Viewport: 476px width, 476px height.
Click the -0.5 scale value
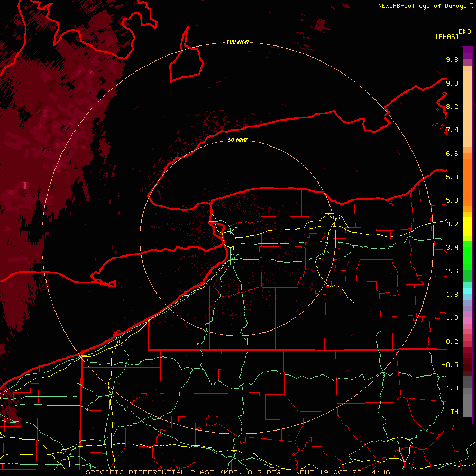point(450,365)
